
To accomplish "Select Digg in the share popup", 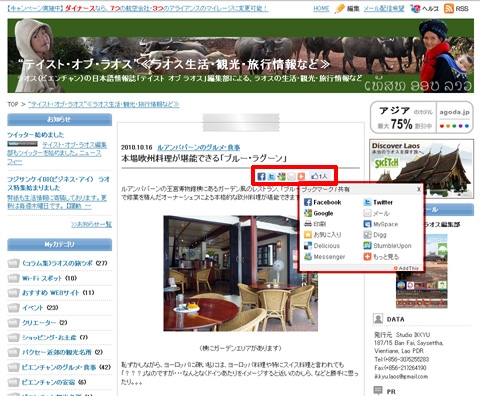I will [375, 235].
